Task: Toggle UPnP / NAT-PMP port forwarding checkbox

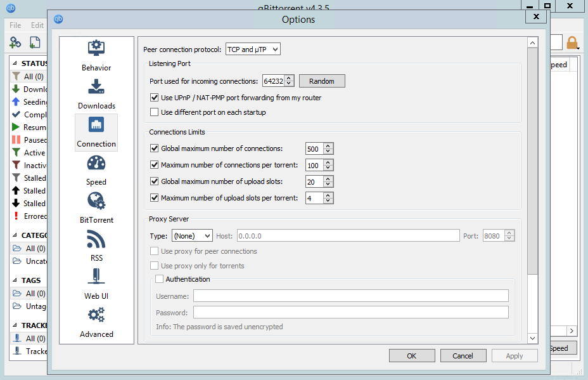Action: 154,98
